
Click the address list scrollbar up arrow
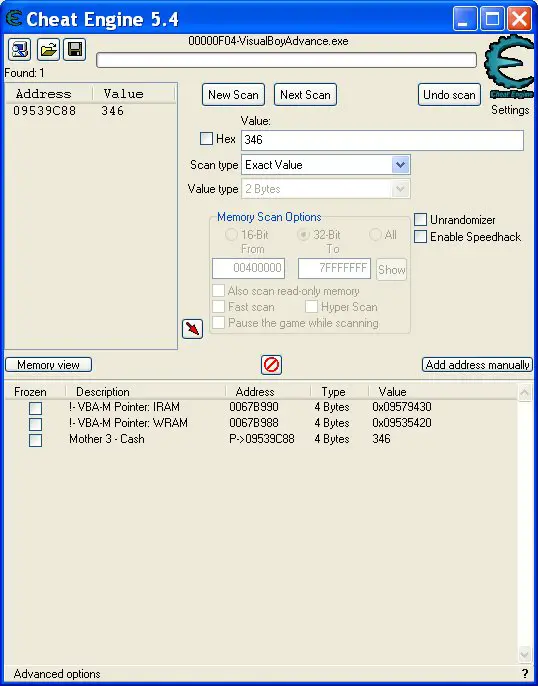[x=524, y=393]
